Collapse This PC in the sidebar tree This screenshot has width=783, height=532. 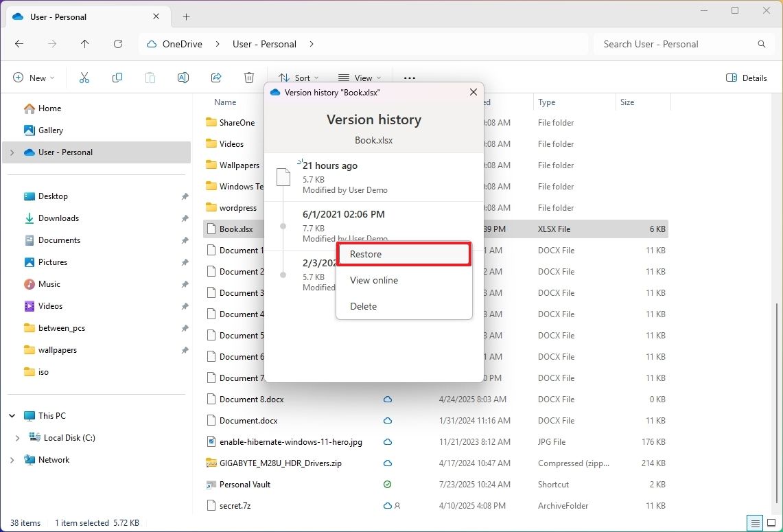pos(11,415)
